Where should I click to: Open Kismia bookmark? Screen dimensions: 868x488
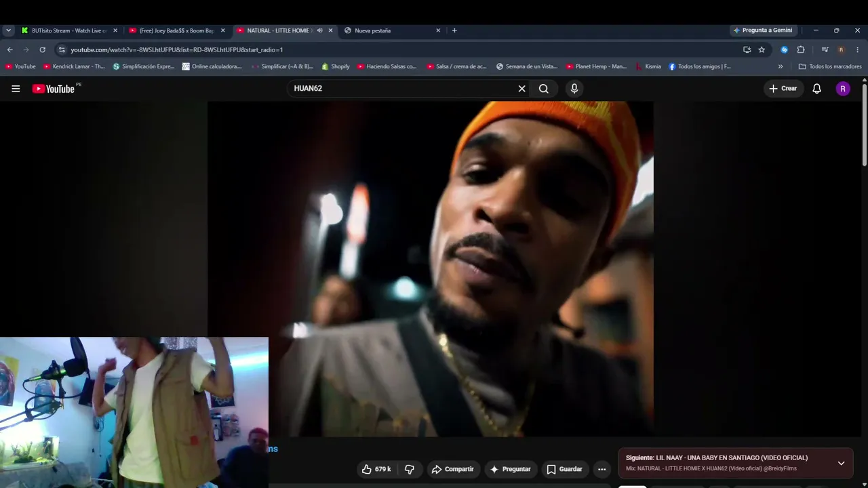click(648, 66)
